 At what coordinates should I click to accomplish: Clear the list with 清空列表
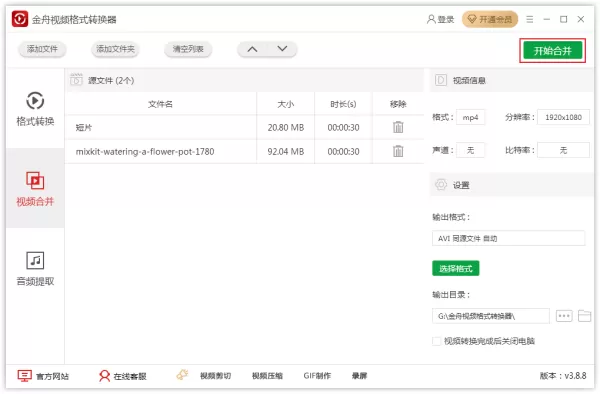click(188, 49)
